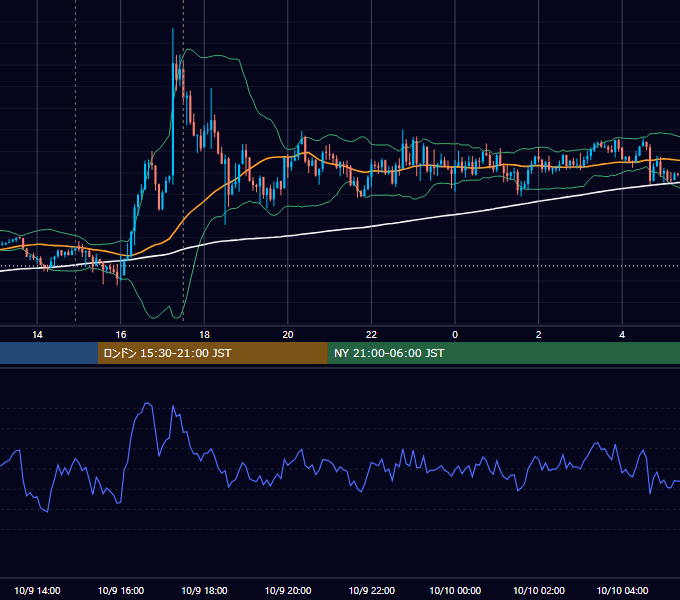680x600 pixels.
Task: Click the 18 hour label on price chart axis
Action: pos(204,335)
